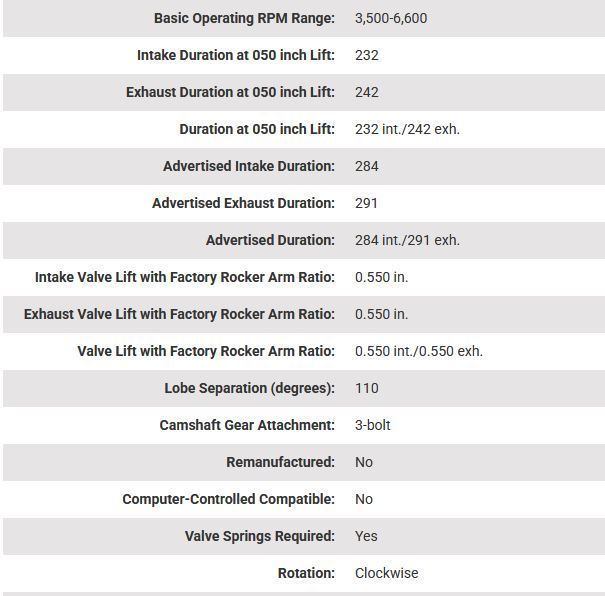
Task: Click the Camshaft Gear Attachment label
Action: [x=247, y=425]
